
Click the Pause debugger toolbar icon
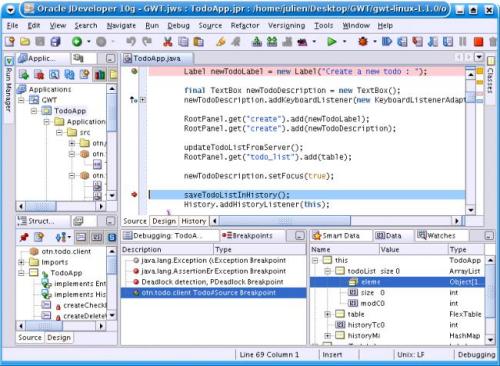pyautogui.click(x=463, y=42)
